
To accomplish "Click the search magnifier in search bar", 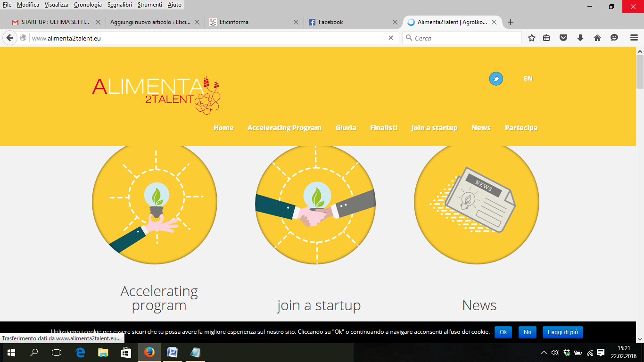I will (x=408, y=38).
